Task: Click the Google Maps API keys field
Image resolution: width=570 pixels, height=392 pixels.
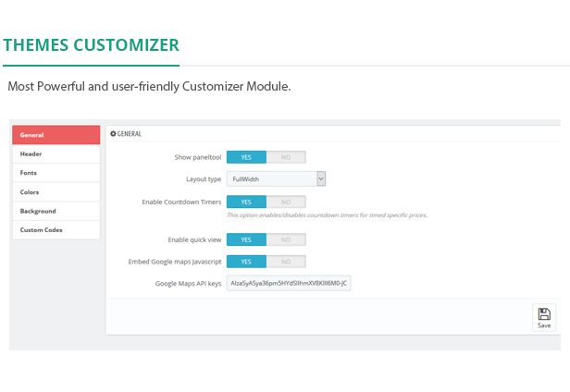Action: [x=289, y=283]
